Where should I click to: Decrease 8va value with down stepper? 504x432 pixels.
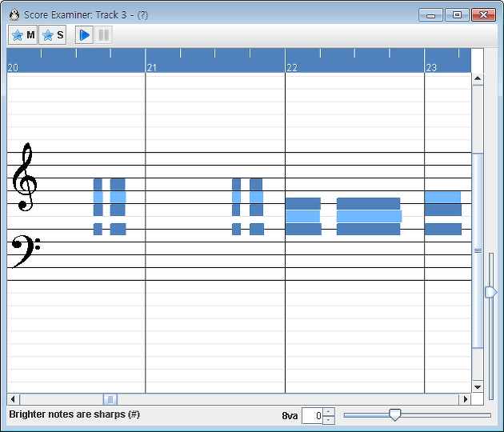tap(329, 420)
